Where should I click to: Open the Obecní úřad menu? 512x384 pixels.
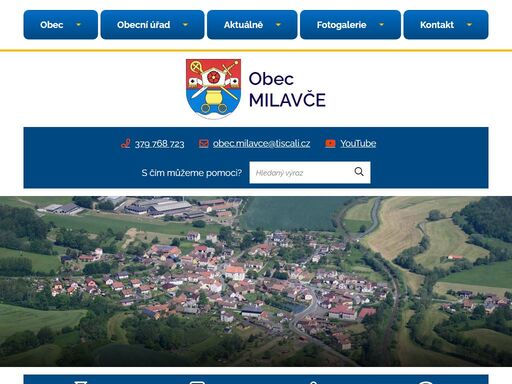pos(152,25)
